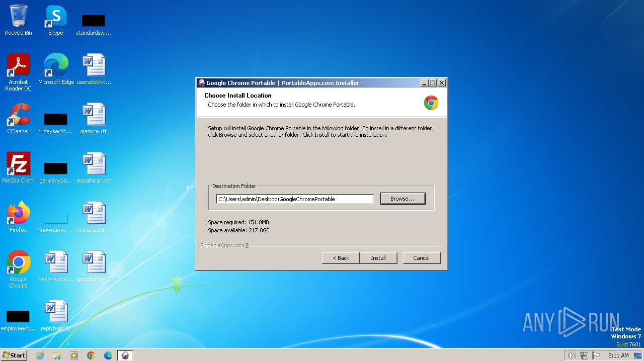Viewport: 644px width, 362px height.
Task: Click the volume speaker tray icon
Action: click(572, 355)
